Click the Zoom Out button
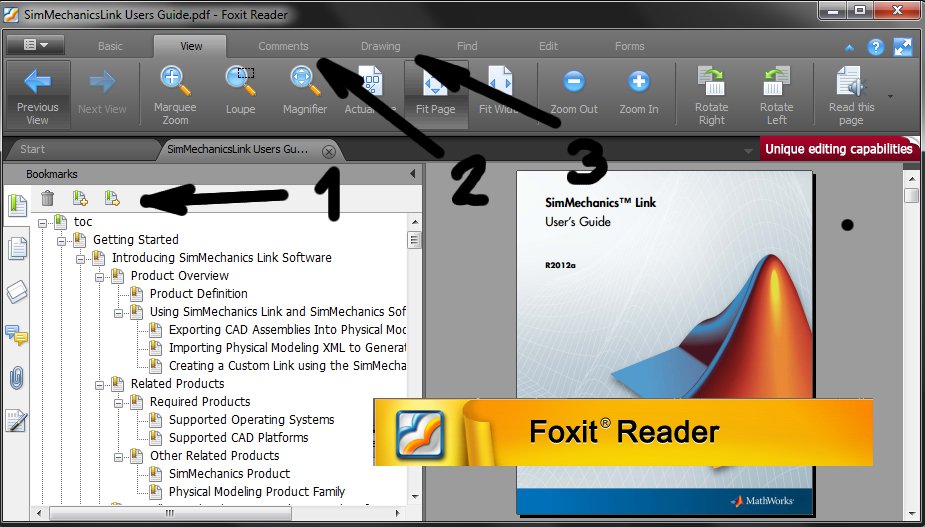This screenshot has width=925, height=527. tap(574, 94)
